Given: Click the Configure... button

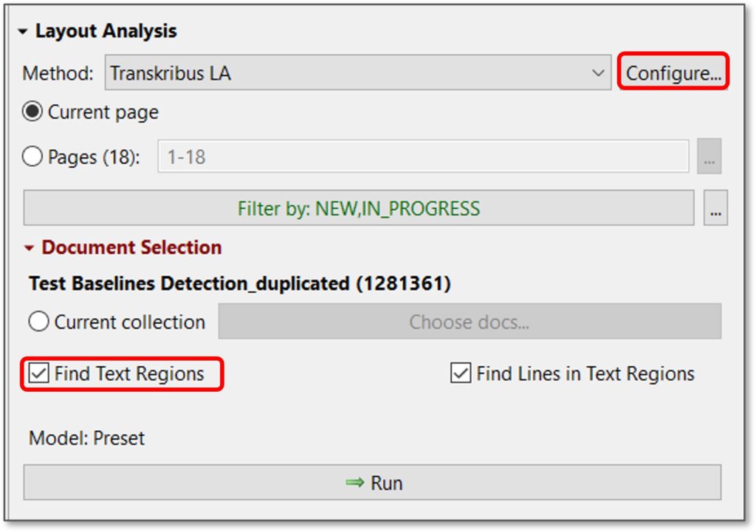Looking at the screenshot, I should 673,73.
